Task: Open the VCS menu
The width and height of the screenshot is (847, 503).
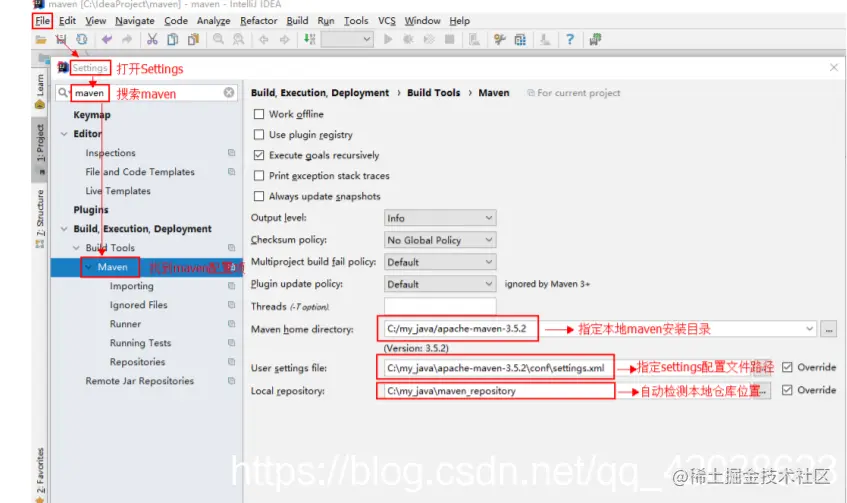Action: 387,21
